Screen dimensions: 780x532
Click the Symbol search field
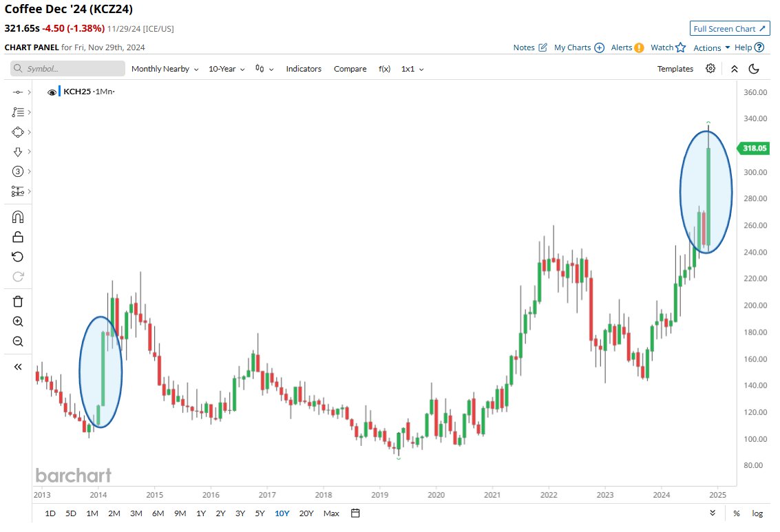click(67, 69)
